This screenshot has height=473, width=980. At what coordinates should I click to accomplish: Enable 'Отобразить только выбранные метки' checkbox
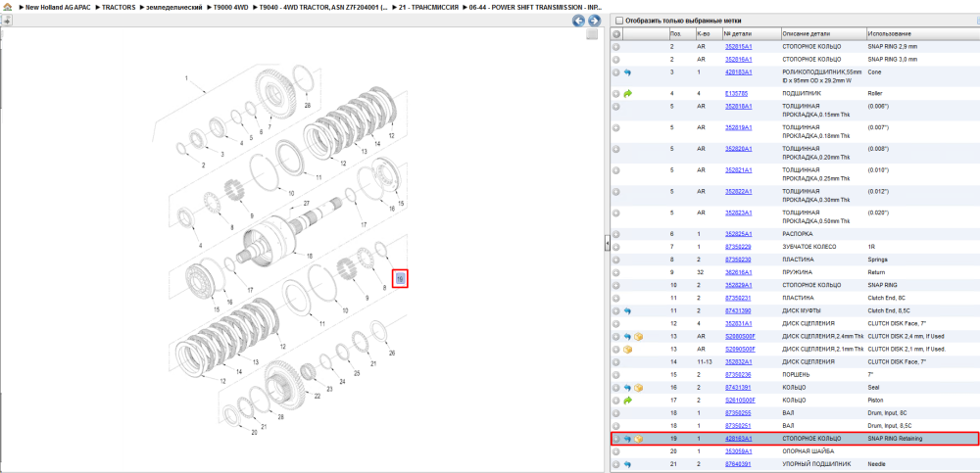(619, 21)
